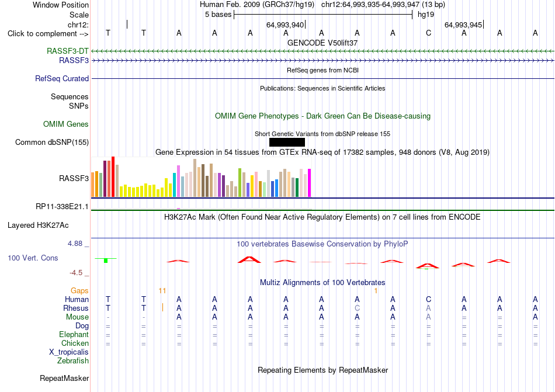Click the 64,993,940 position marker
This screenshot has width=555, height=392.
click(x=285, y=25)
